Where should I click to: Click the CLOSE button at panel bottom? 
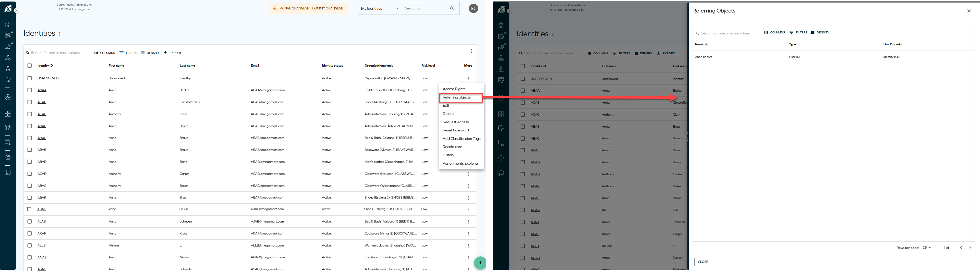coord(703,262)
